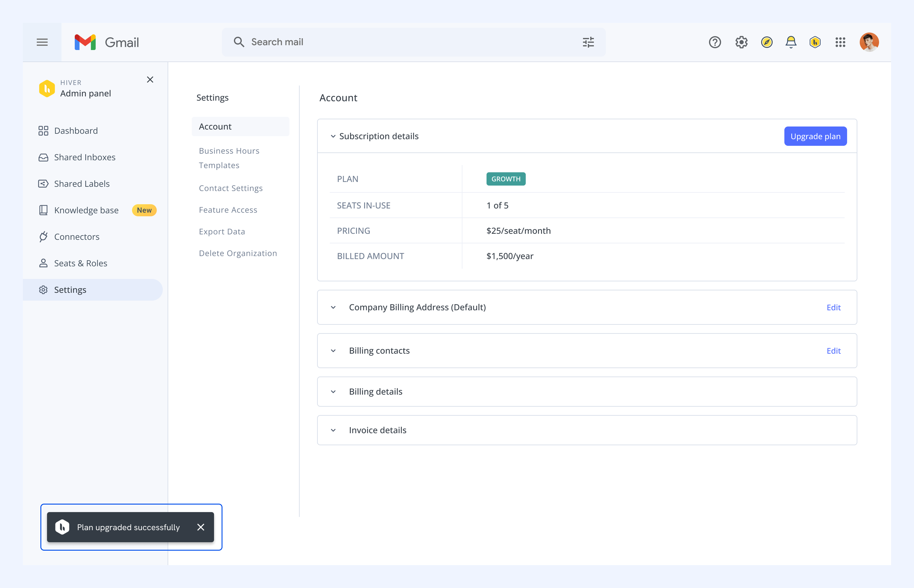This screenshot has height=588, width=914.
Task: Edit Billing contacts
Action: [834, 351]
